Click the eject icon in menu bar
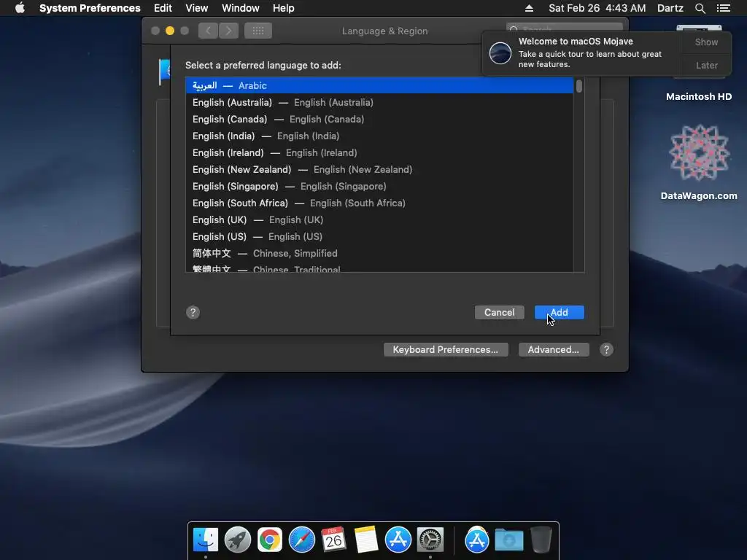The height and width of the screenshot is (560, 747). (529, 8)
